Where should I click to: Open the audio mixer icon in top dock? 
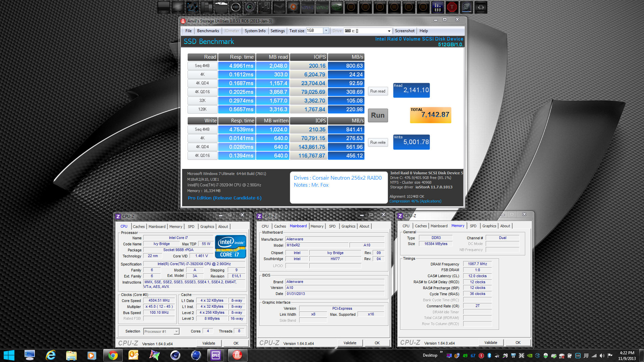click(x=265, y=7)
